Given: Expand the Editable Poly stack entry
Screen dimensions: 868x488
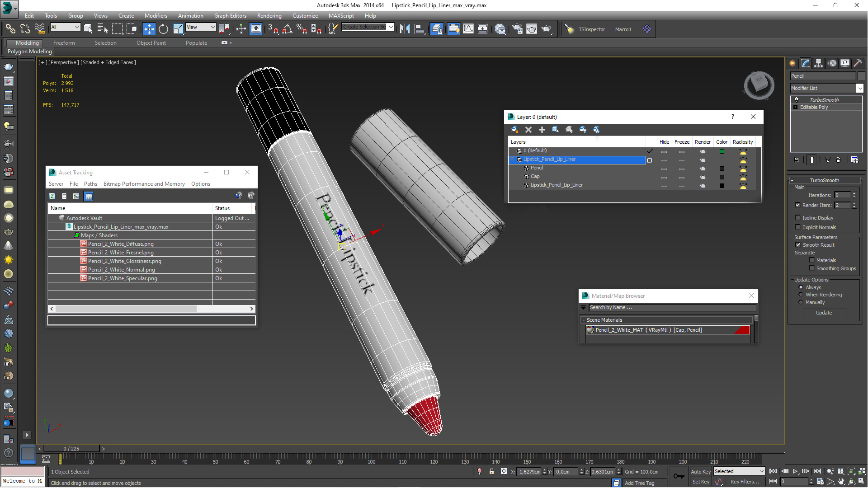Looking at the screenshot, I should coord(796,107).
